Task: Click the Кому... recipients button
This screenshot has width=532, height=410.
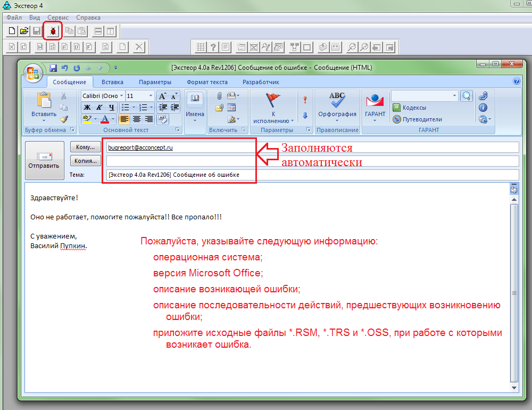Action: (x=85, y=147)
